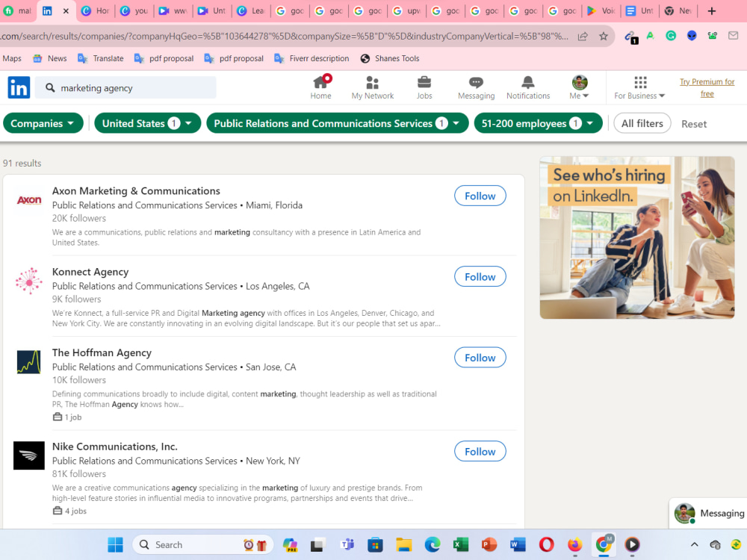This screenshot has width=747, height=560.
Task: Open the mail envelope extension icon
Action: [734, 36]
